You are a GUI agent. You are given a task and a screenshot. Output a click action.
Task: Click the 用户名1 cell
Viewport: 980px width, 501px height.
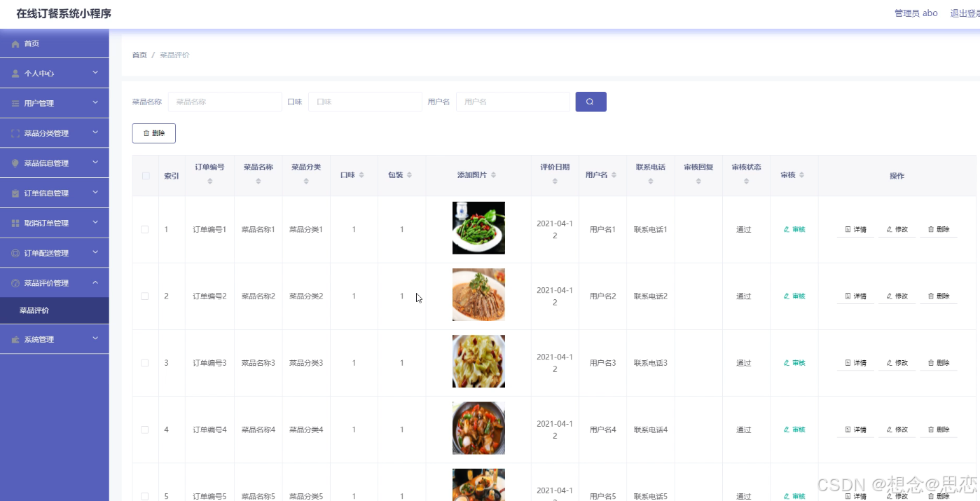tap(602, 230)
